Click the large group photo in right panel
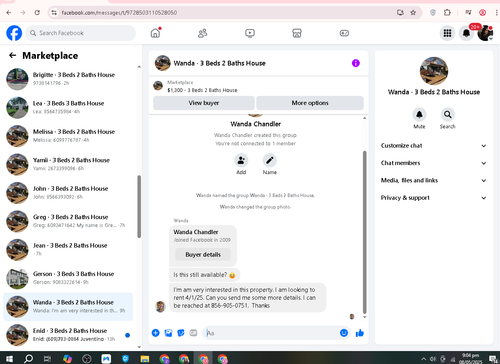The width and height of the screenshot is (500, 364). pyautogui.click(x=434, y=71)
